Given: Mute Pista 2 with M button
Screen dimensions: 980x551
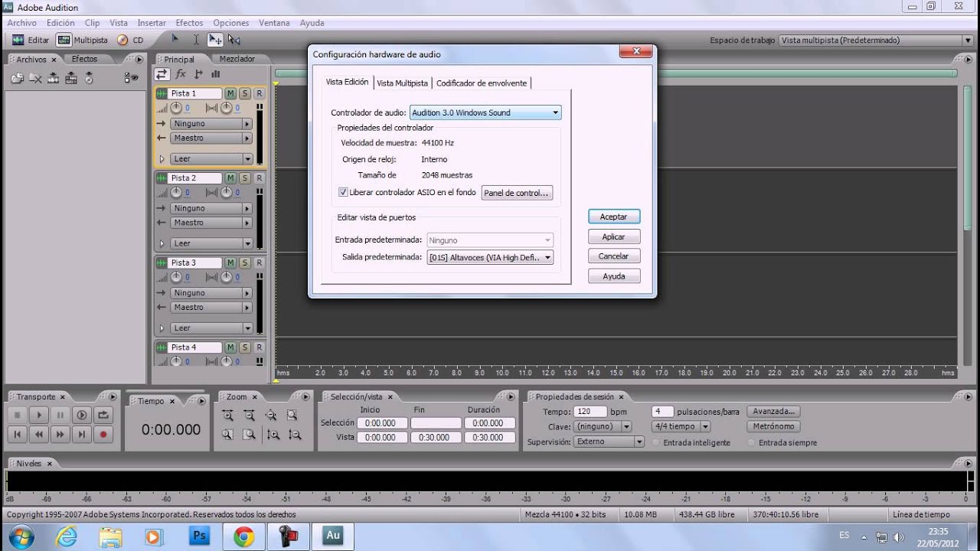Looking at the screenshot, I should (x=230, y=178).
